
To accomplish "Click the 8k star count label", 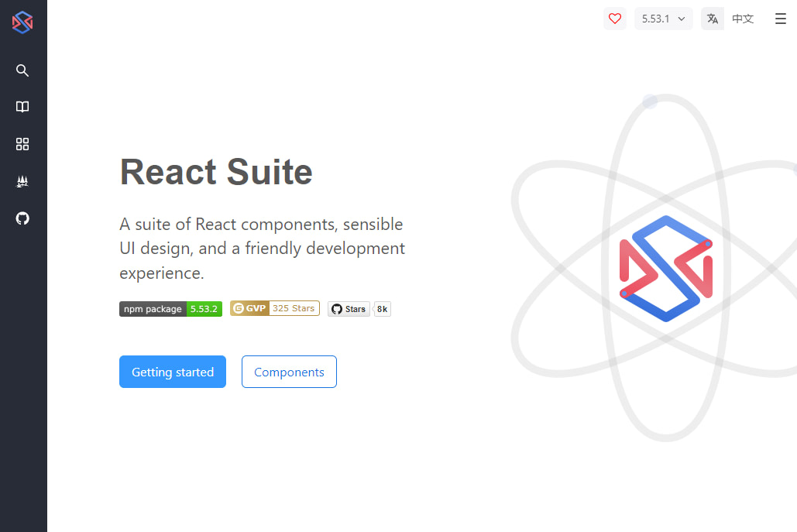I will (381, 308).
